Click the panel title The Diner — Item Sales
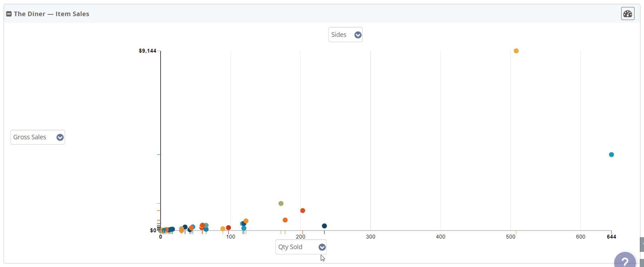The image size is (644, 267). click(51, 14)
